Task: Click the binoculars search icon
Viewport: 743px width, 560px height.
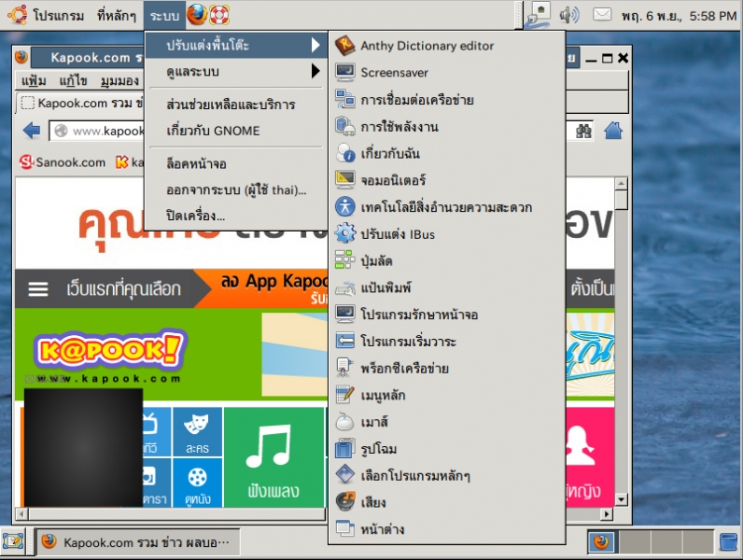Action: (x=583, y=131)
